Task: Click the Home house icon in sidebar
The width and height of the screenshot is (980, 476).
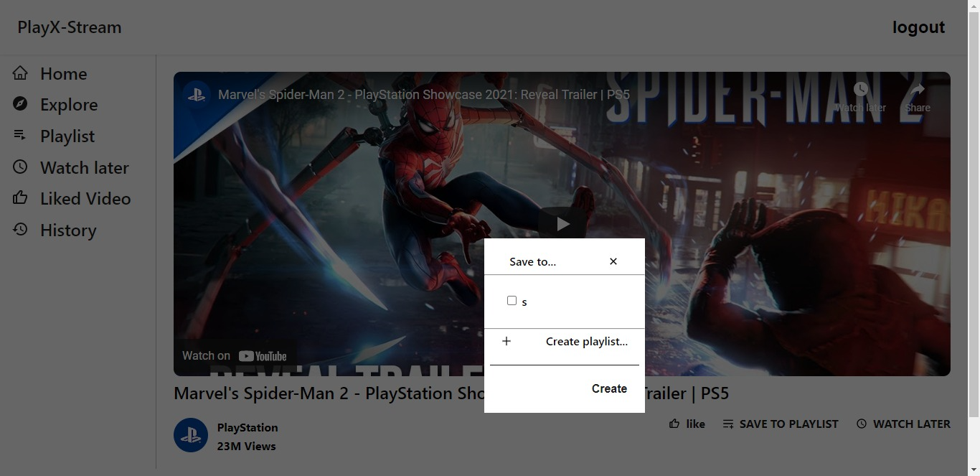Action: (x=20, y=73)
